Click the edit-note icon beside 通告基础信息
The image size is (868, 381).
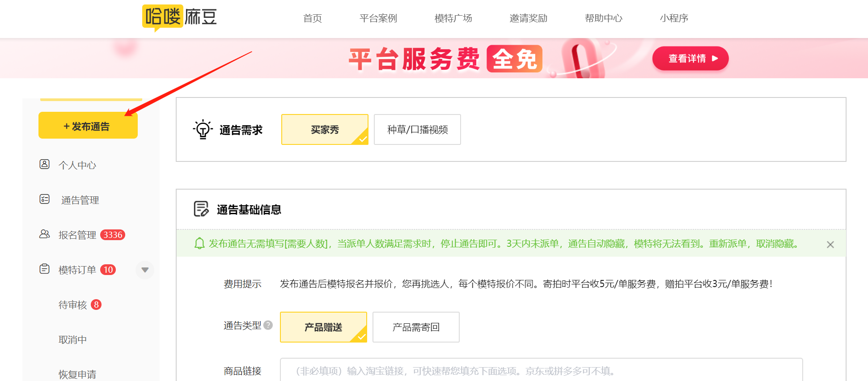coord(201,209)
